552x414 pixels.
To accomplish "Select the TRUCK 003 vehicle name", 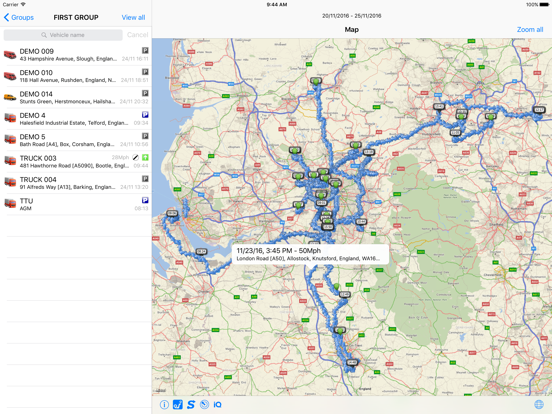I will 38,158.
